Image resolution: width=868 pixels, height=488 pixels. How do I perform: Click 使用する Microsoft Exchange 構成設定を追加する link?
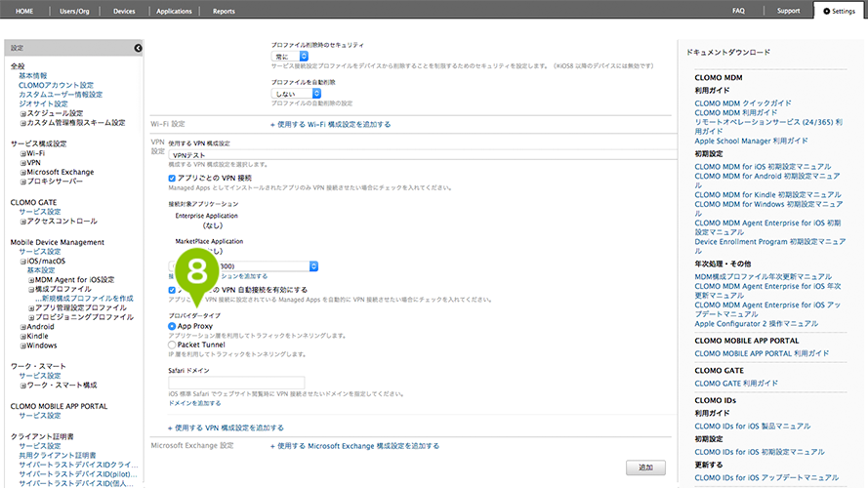pos(354,446)
